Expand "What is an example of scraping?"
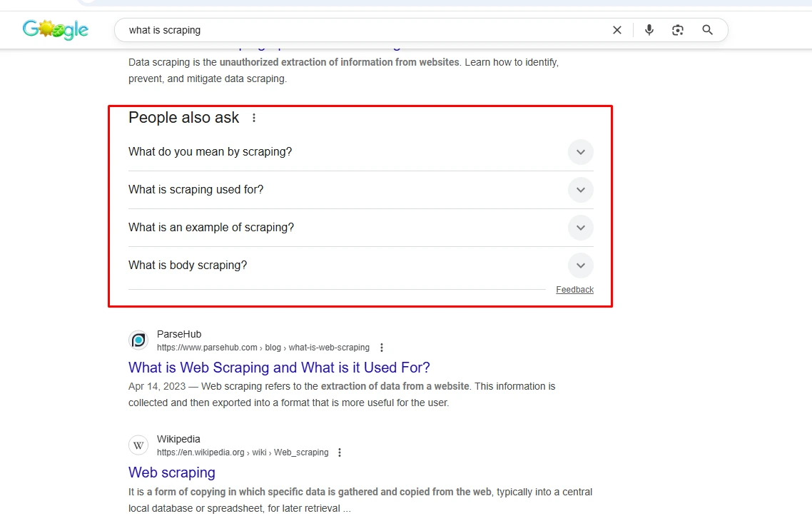Viewport: 812px width, 526px height. tap(361, 228)
